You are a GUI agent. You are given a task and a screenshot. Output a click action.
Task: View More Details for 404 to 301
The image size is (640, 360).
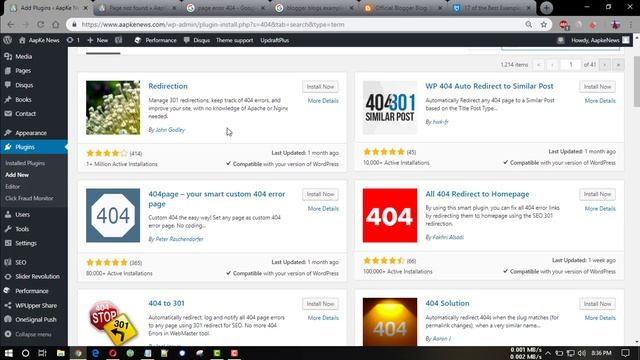coord(323,318)
